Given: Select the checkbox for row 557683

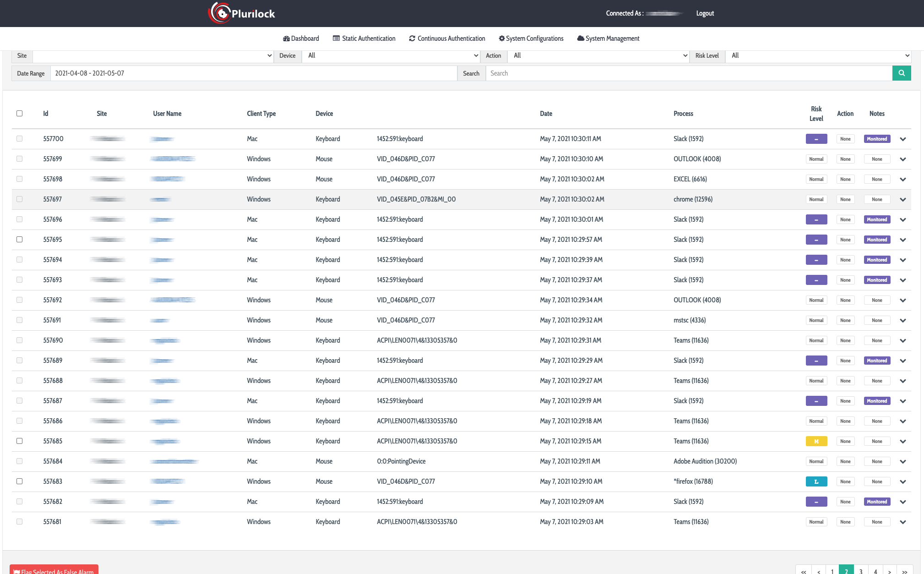Looking at the screenshot, I should coord(19,481).
